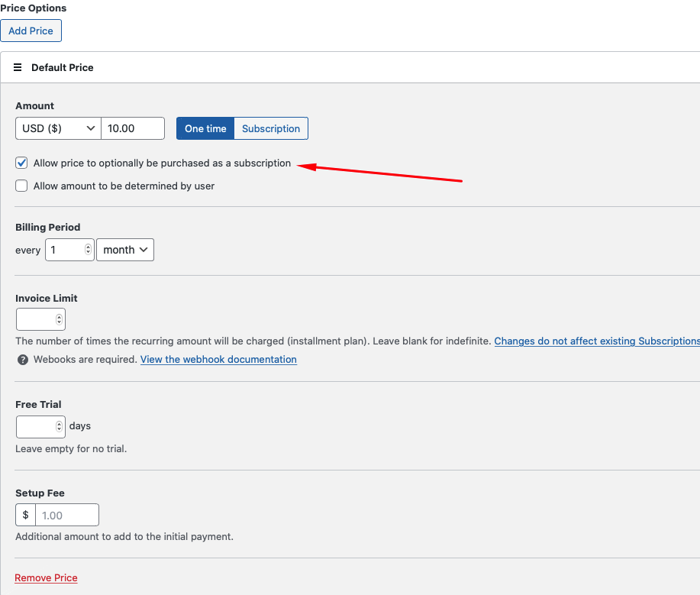Click the Billing Period number stepper arrows
This screenshot has height=595, width=700.
(x=88, y=249)
